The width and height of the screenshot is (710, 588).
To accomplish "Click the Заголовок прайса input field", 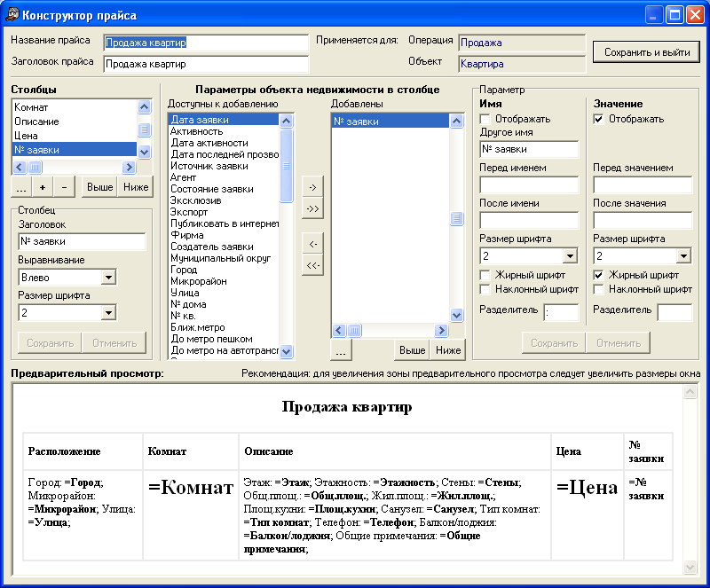I will tap(206, 64).
